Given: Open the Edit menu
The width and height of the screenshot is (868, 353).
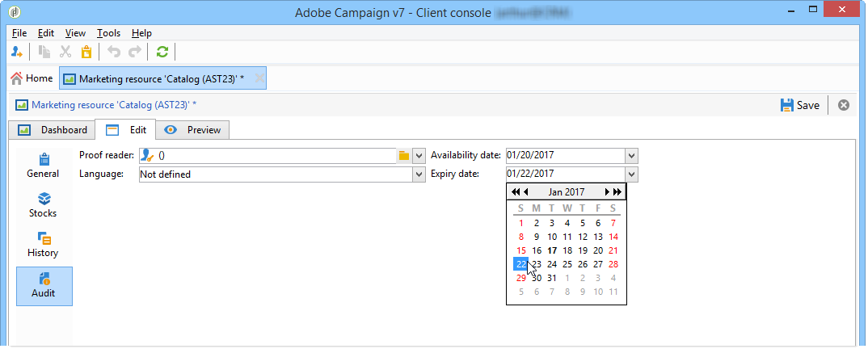Looking at the screenshot, I should coord(46,33).
